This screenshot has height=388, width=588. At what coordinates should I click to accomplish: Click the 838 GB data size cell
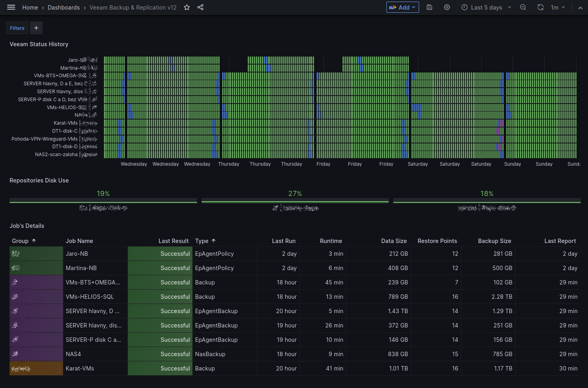click(x=378, y=354)
